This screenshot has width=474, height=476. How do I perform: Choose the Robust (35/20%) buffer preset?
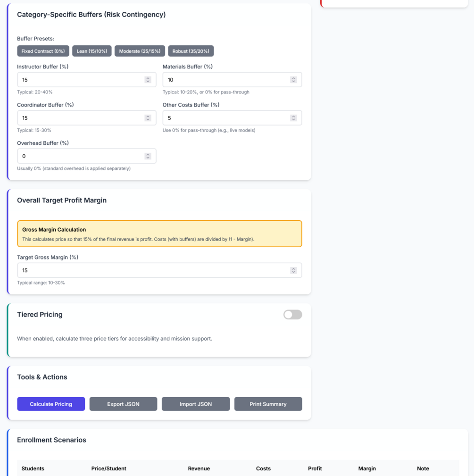point(191,51)
